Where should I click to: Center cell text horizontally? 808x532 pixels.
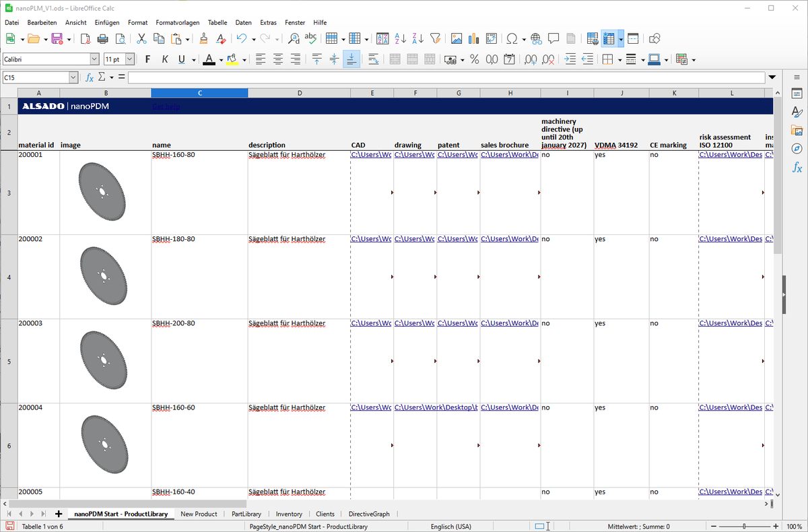point(278,59)
